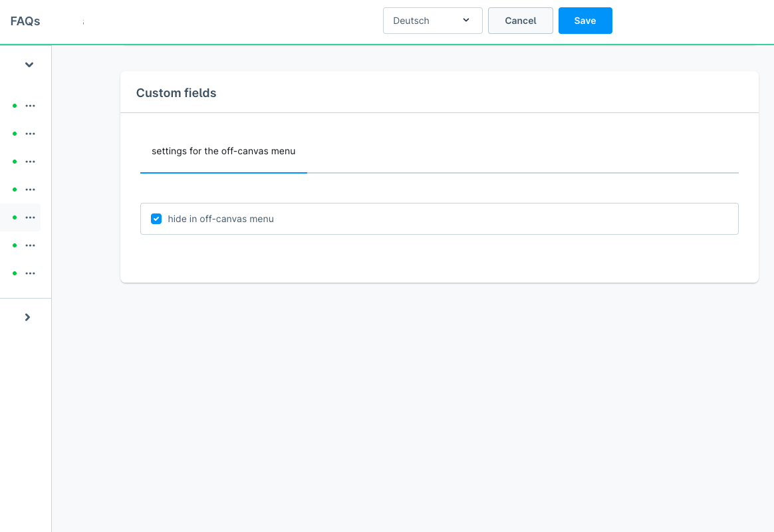
Task: Click the Custom fields card header
Action: pos(176,93)
